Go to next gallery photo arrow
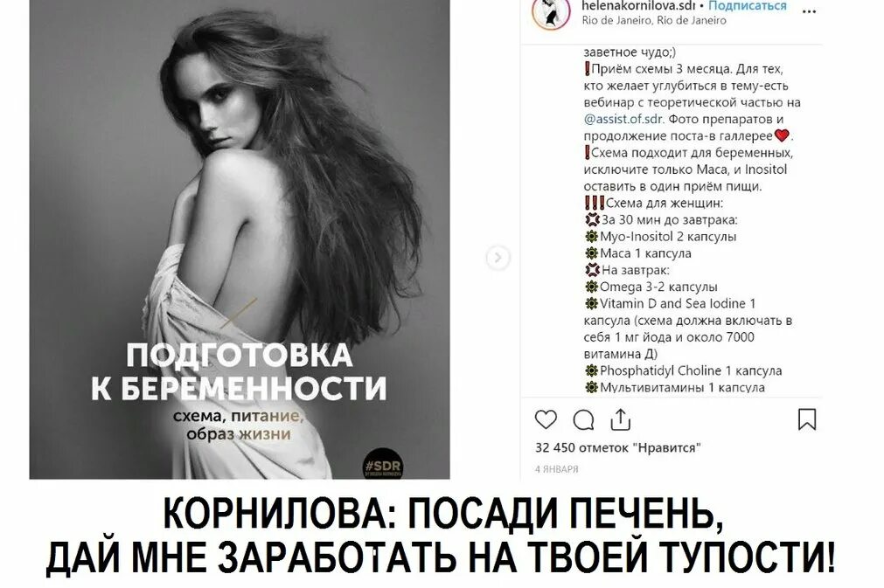The width and height of the screenshot is (884, 588). coord(498,258)
